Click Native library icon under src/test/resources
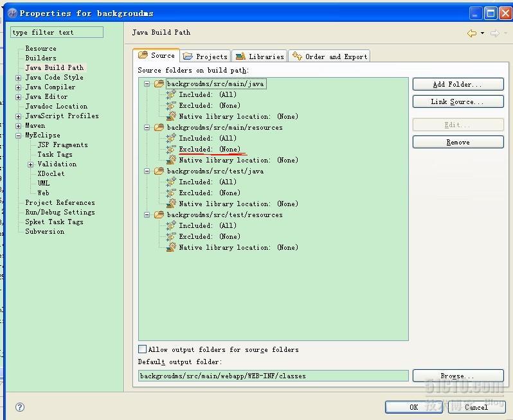513x420 pixels. [x=171, y=247]
